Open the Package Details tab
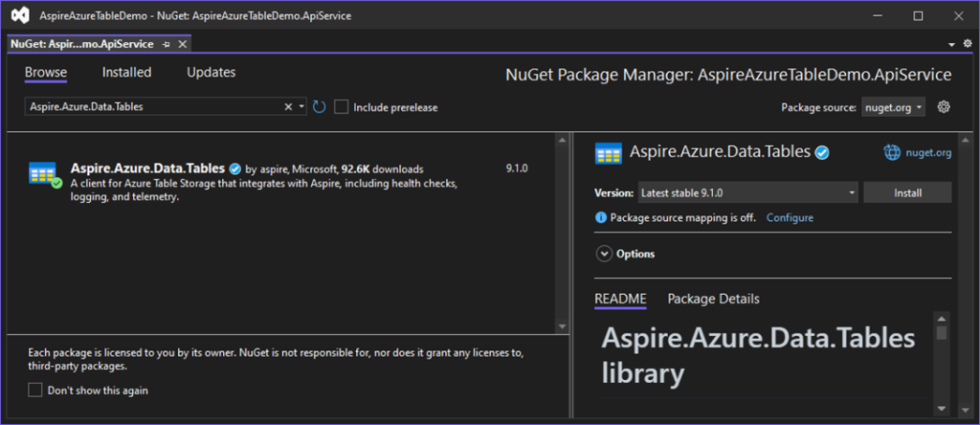 [714, 299]
